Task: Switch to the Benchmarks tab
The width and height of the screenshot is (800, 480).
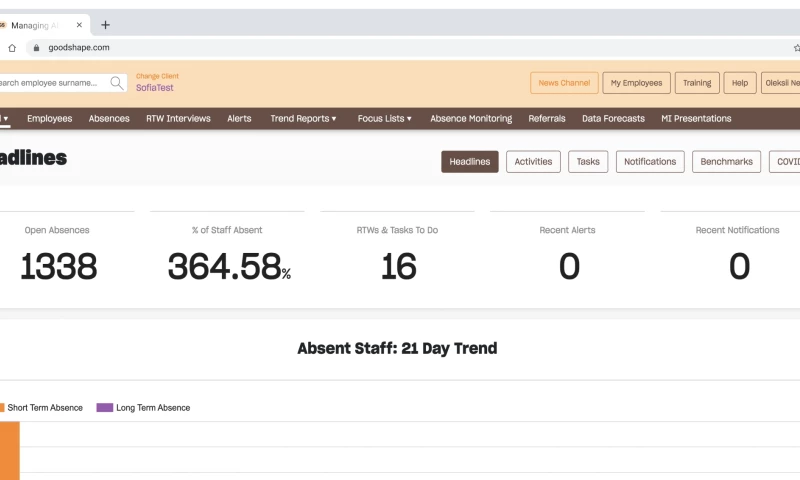Action: [x=726, y=162]
